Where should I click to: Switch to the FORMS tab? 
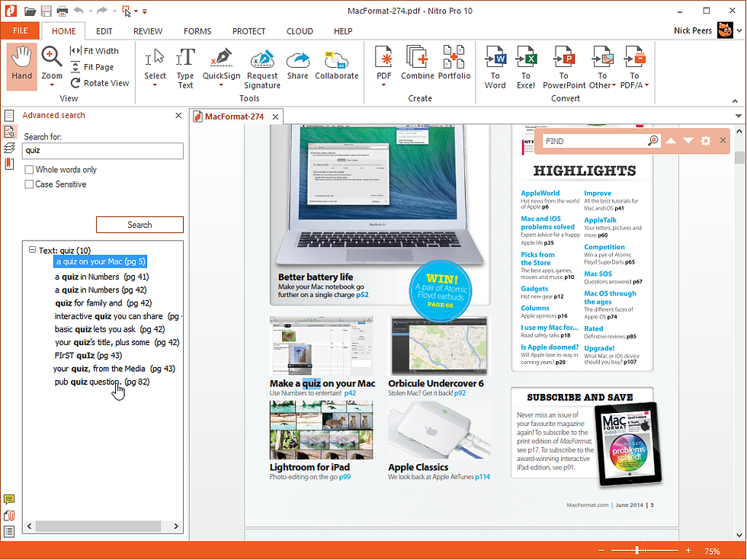(197, 31)
